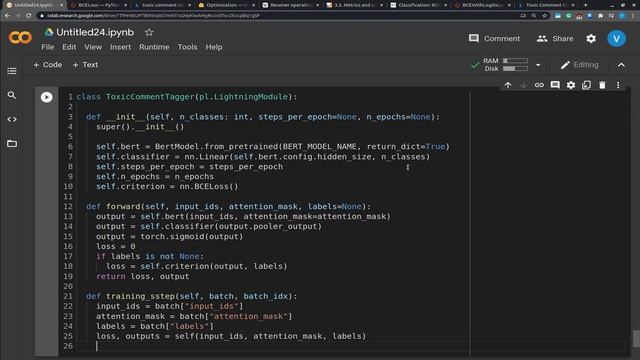
Task: Open the Runtime menu
Action: click(x=154, y=47)
